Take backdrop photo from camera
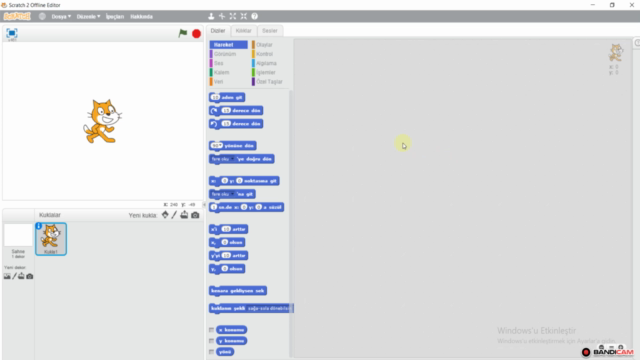The height and width of the screenshot is (360, 640). (29, 276)
